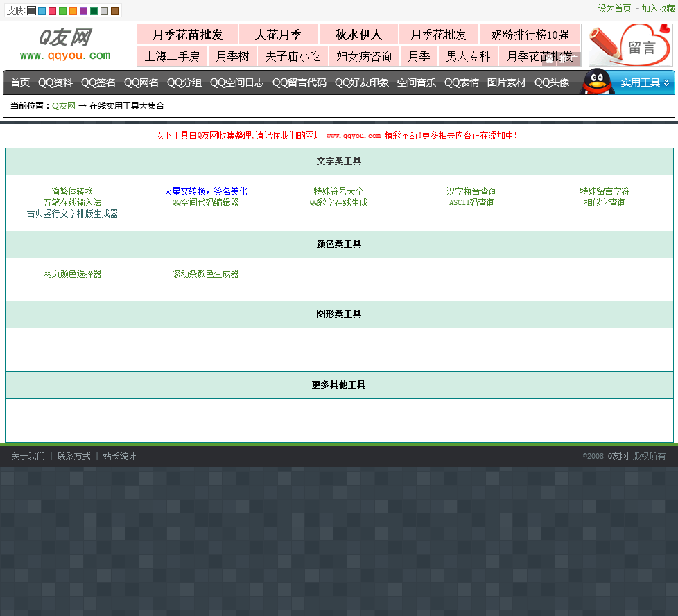678x616 pixels.
Task: Open QQ彩字在线生成 tool
Action: [x=338, y=203]
